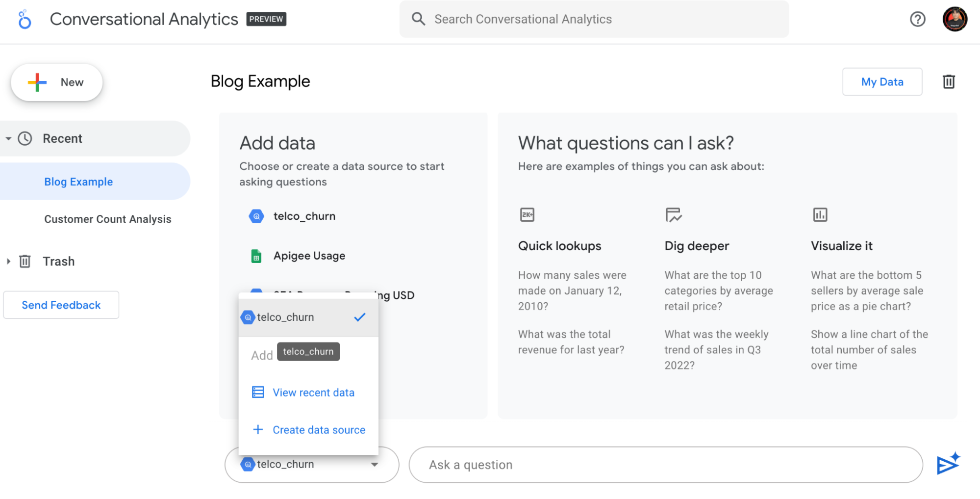Click the Trash bin icon in sidebar
This screenshot has height=499, width=980.
(25, 261)
